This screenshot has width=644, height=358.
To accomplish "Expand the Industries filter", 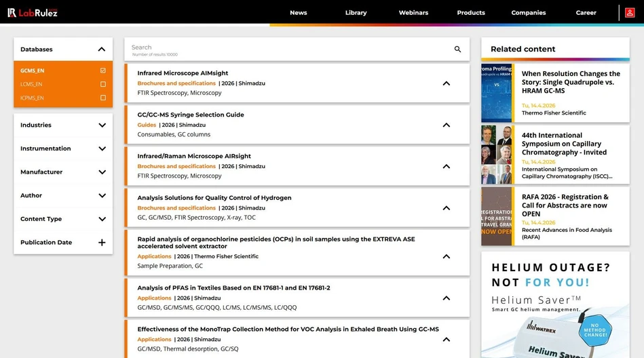I will click(x=102, y=125).
